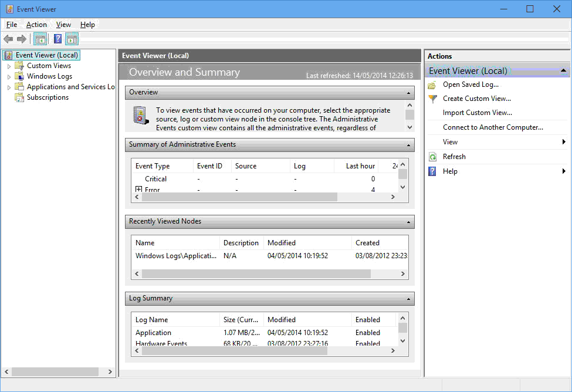Click the Back arrow toolbar icon
Screen dimensions: 572x392
tap(8, 39)
